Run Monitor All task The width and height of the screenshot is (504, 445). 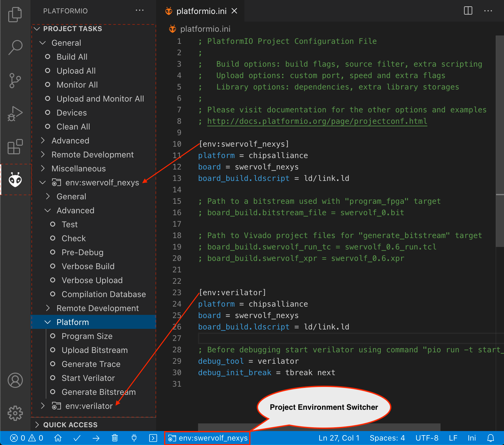click(94, 85)
